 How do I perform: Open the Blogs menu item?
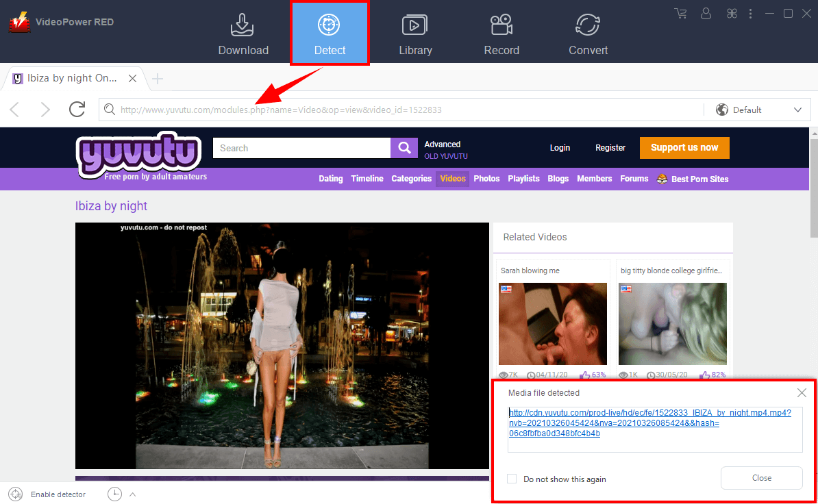pyautogui.click(x=558, y=179)
